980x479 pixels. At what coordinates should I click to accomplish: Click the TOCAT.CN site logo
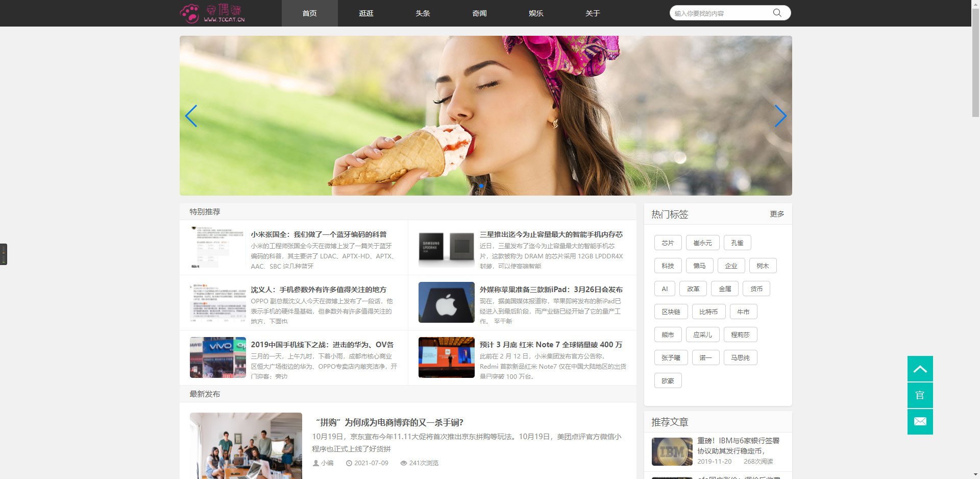pyautogui.click(x=212, y=13)
